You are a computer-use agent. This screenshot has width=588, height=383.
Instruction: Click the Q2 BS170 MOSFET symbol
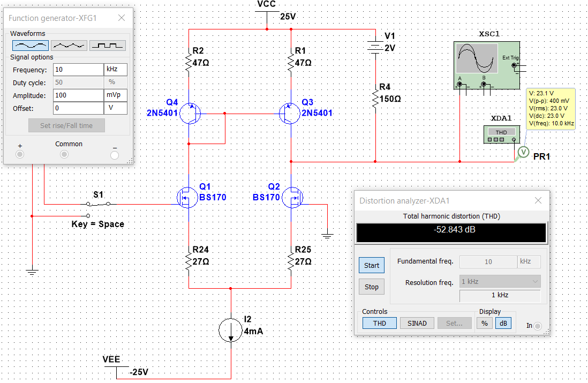click(292, 197)
